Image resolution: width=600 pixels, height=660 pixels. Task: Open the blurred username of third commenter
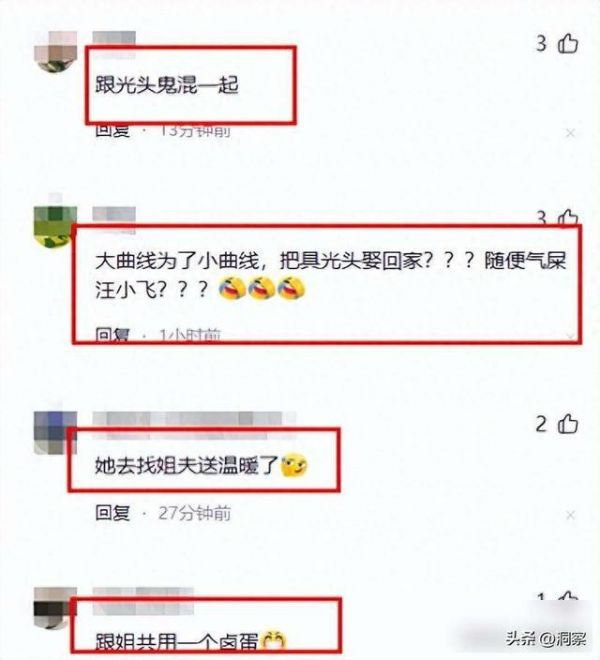(x=194, y=421)
